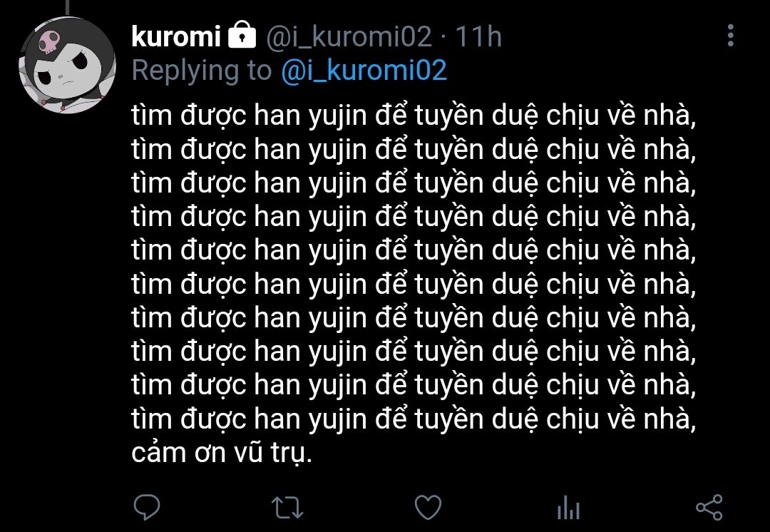Click the thread connector line above avatar
Viewport: 770px width, 532px height.
click(x=67, y=7)
